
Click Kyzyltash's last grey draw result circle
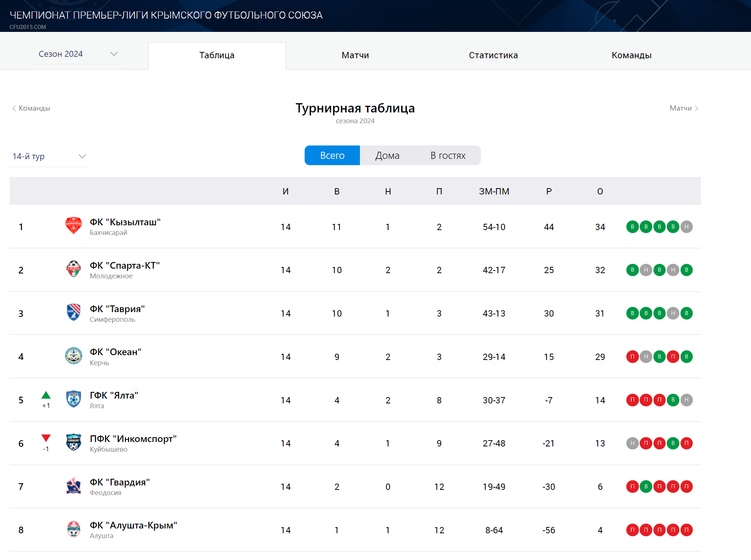686,227
